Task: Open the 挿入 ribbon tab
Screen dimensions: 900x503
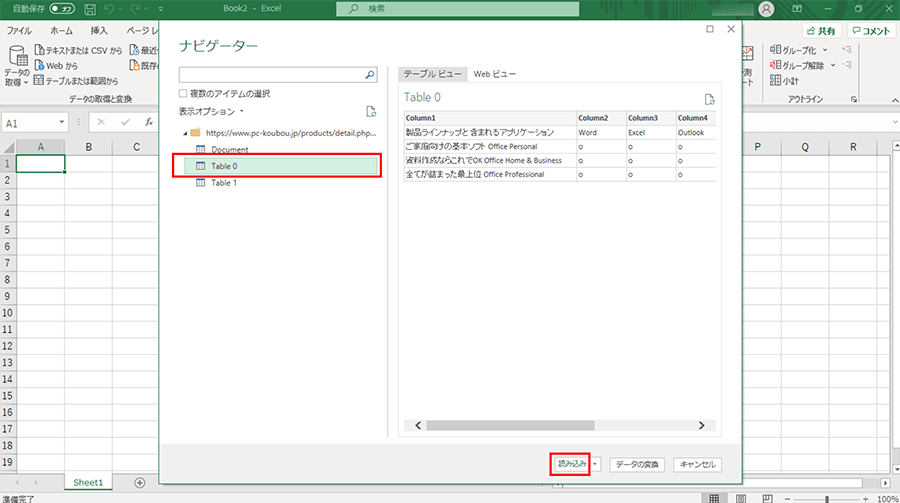Action: pos(99,30)
